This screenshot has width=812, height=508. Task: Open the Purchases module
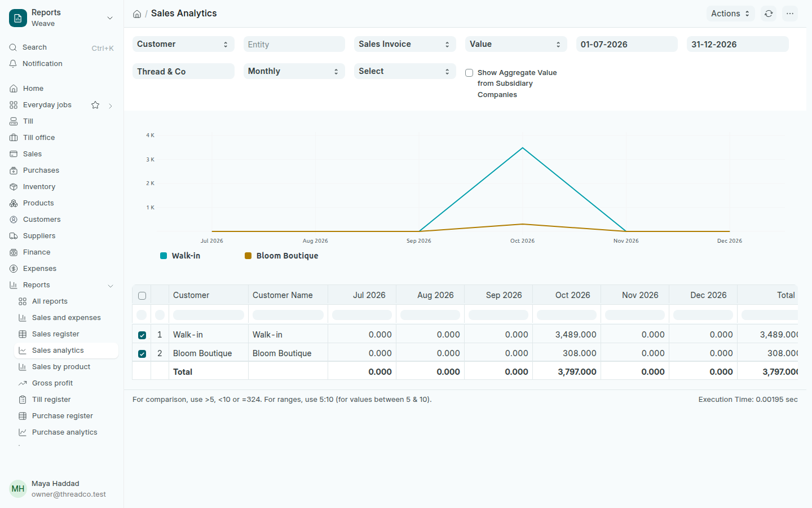pos(61,170)
